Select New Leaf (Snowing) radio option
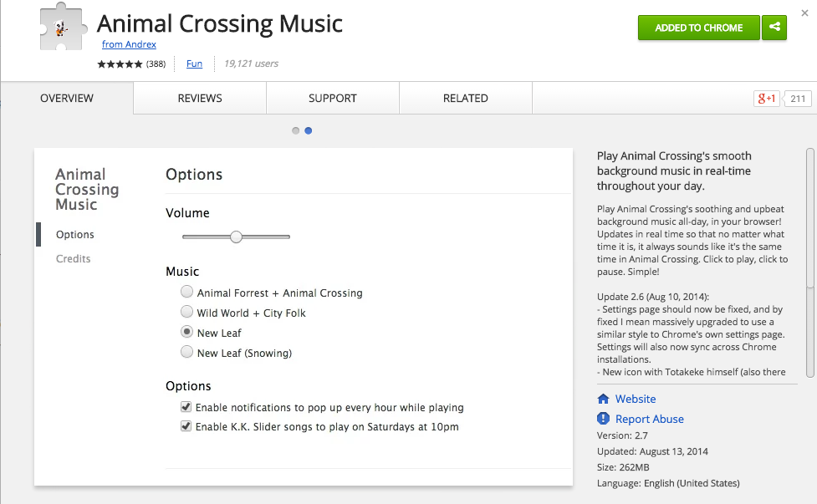This screenshot has width=817, height=504. click(186, 353)
